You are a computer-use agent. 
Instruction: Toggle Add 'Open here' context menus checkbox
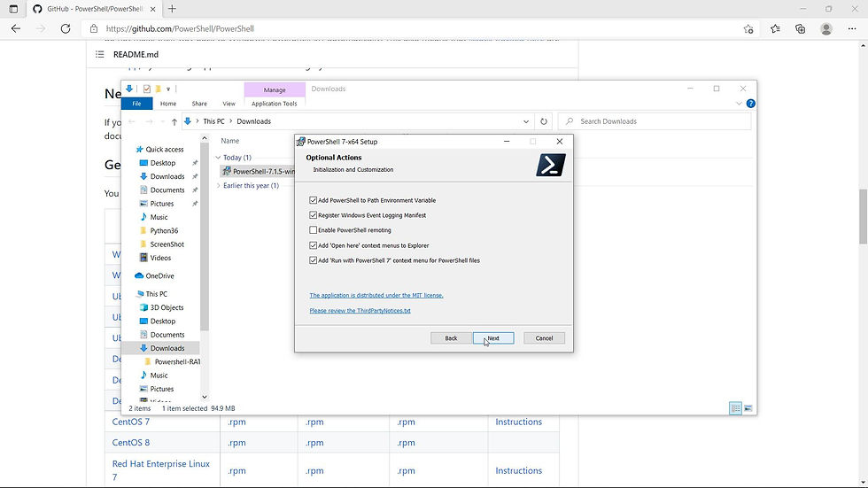[314, 245]
